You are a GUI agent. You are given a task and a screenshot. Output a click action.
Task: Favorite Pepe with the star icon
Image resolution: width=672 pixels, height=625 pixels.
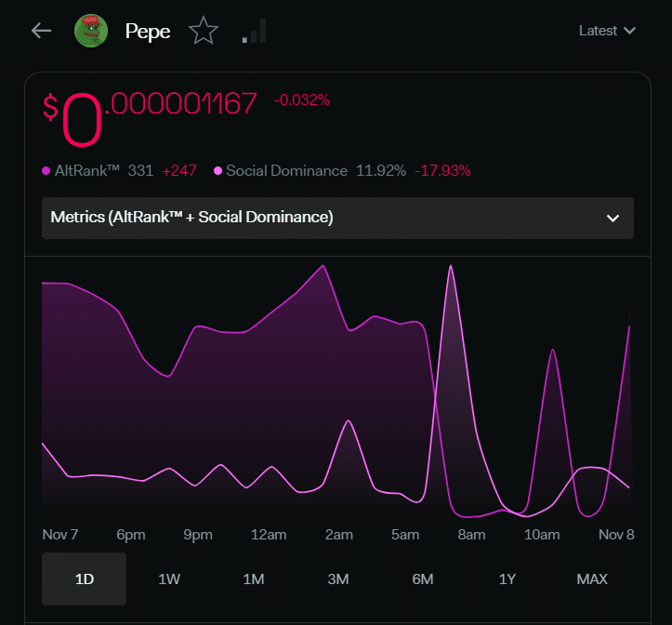pos(204,31)
